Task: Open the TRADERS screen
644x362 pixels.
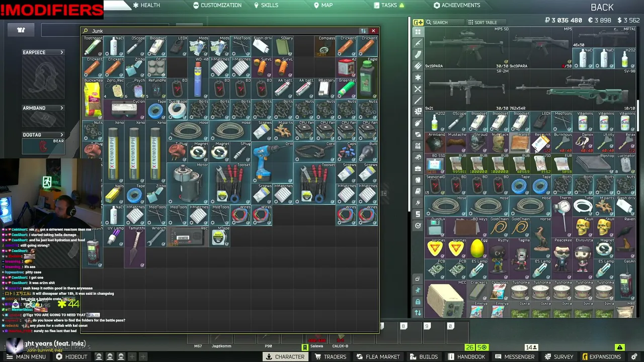Action: coord(330,357)
